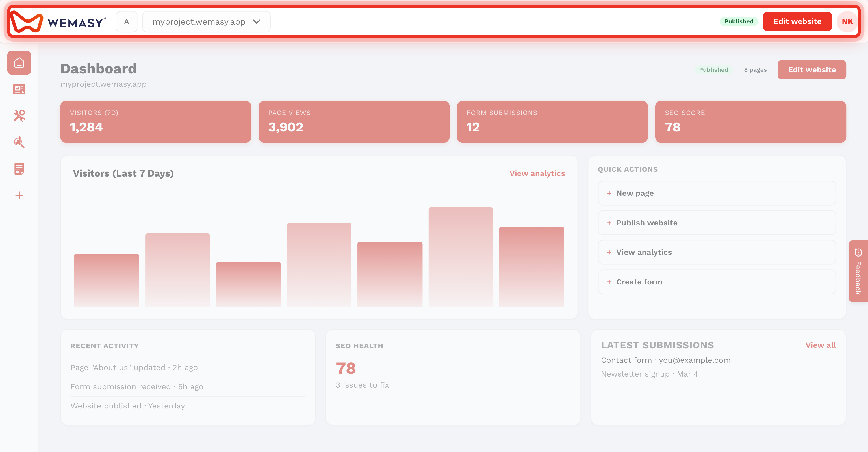Viewport: 868px width, 452px height.
Task: Open the home dashboard sidebar icon
Action: pyautogui.click(x=19, y=63)
